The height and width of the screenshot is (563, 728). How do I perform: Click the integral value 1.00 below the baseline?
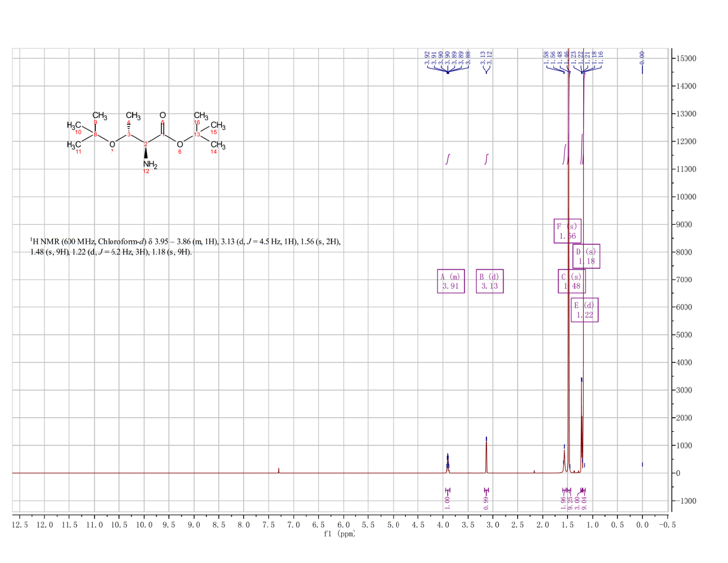(447, 503)
